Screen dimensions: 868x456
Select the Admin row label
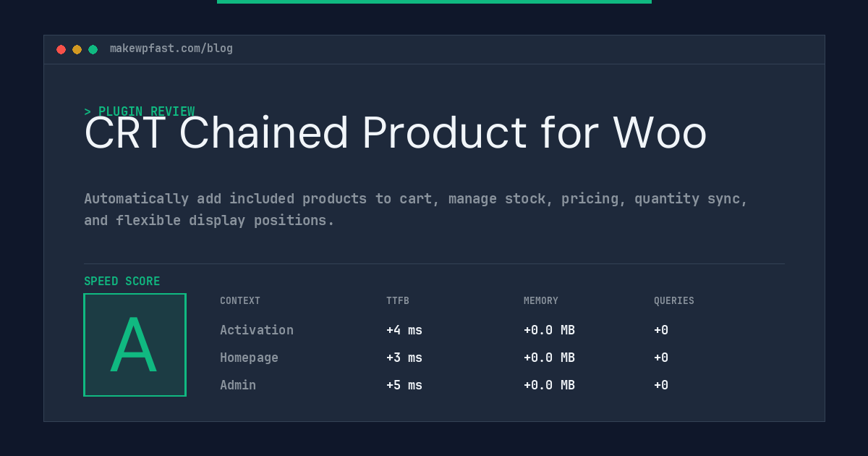(x=238, y=385)
